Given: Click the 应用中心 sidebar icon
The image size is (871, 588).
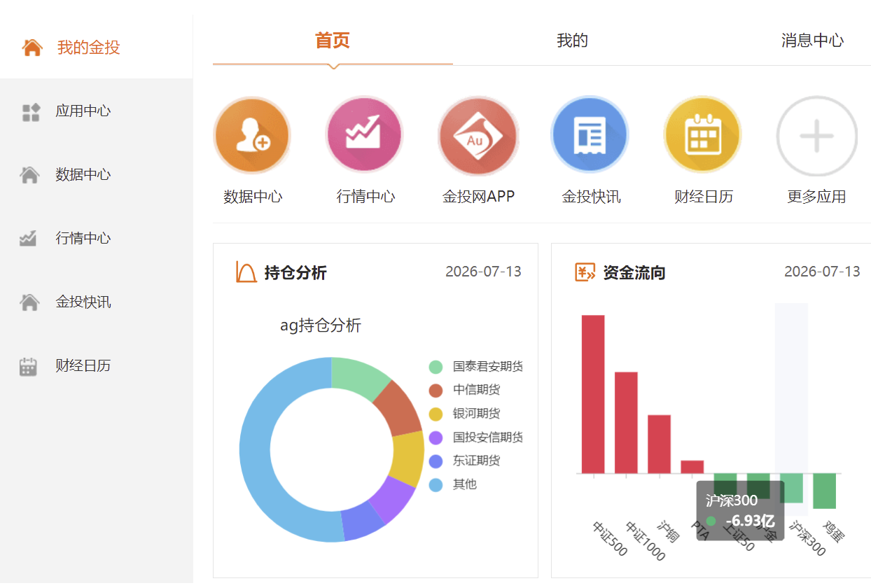Looking at the screenshot, I should point(31,112).
